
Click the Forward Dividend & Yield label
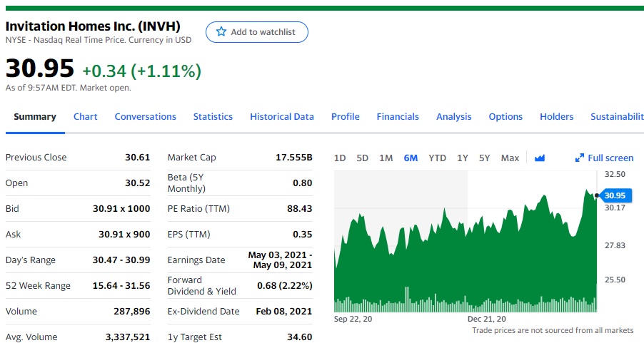click(201, 286)
